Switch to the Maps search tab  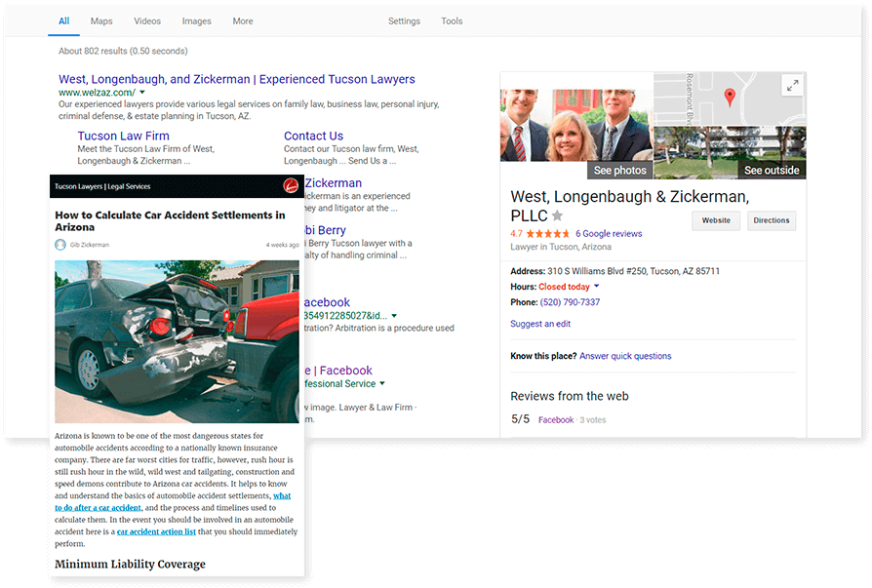tap(101, 21)
